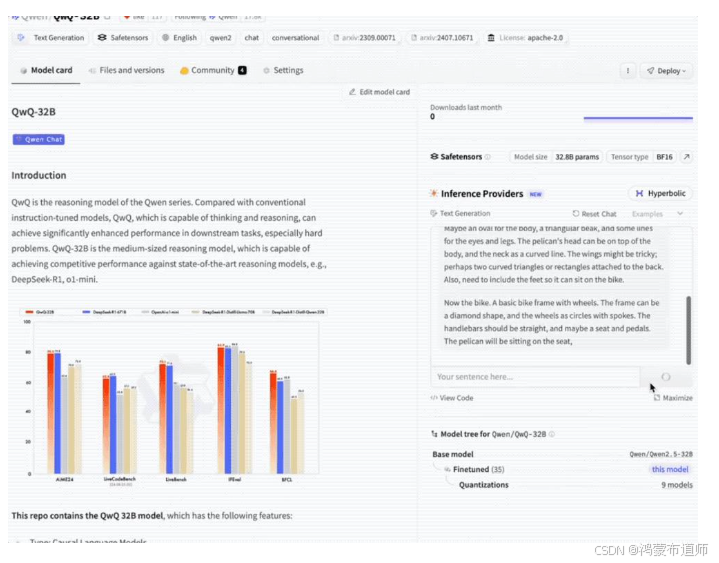Screen dimensions: 719x563
Task: Open Safetensors viewer arrow icon
Action: tap(686, 157)
